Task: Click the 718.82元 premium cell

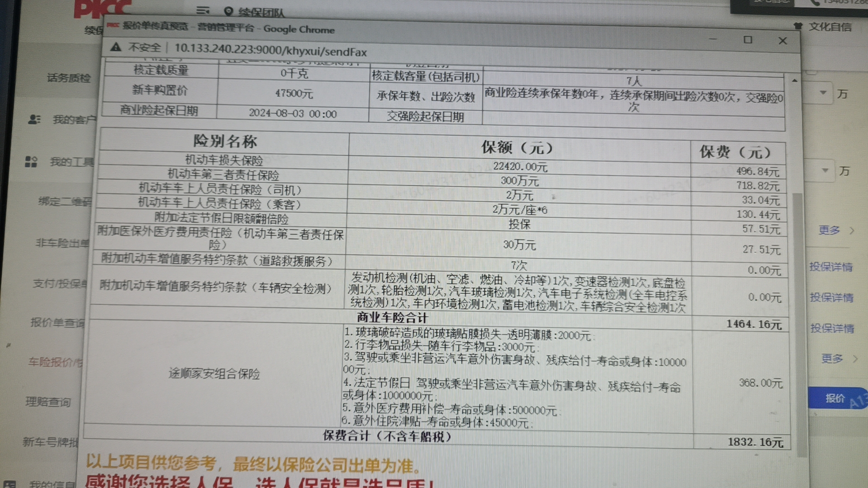Action: coord(758,186)
